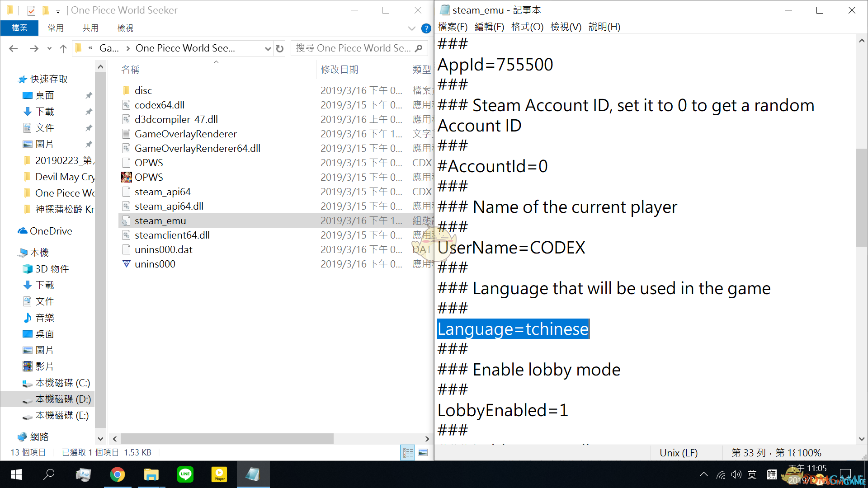This screenshot has width=868, height=488.
Task: Sort files by the 修改日期 column header
Action: (340, 70)
